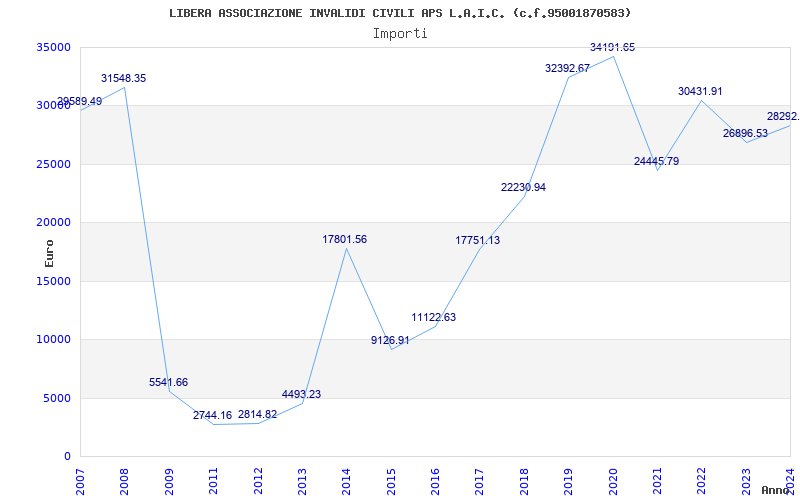Click x-axis year 2013
This screenshot has height=500, width=800.
(302, 482)
